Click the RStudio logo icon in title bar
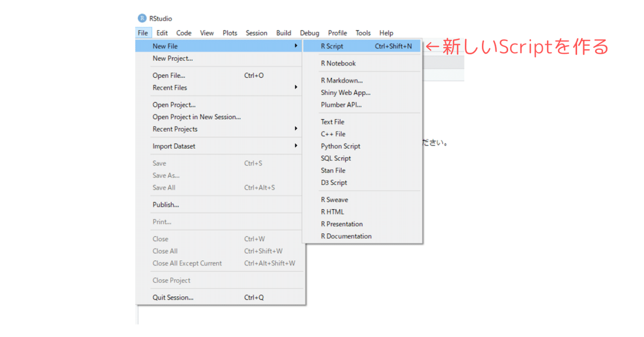 pos(142,18)
